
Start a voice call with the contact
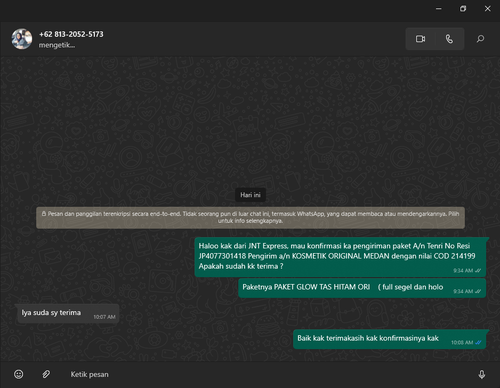[x=449, y=39]
